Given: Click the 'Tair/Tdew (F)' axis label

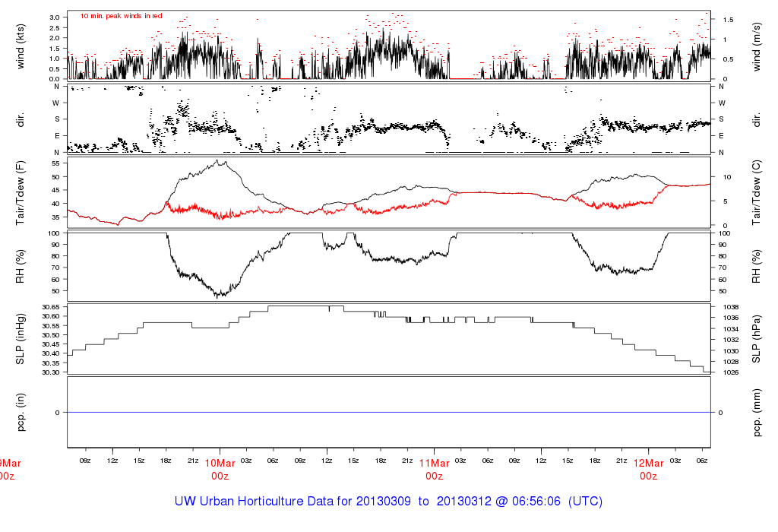Looking at the screenshot, I should pos(22,192).
